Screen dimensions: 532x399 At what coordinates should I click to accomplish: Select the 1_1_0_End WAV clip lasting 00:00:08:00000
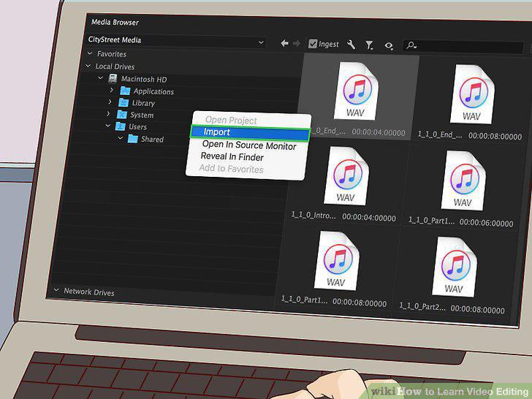(x=472, y=94)
